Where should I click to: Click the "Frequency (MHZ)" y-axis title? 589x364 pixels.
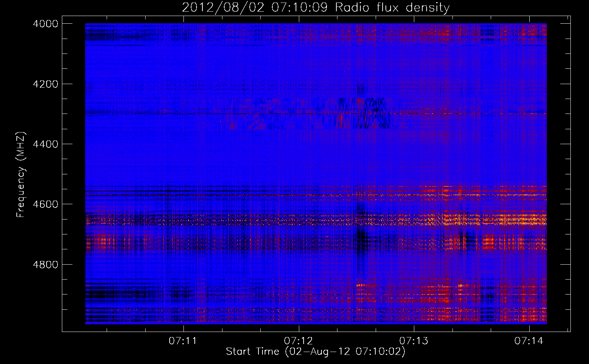[21, 174]
